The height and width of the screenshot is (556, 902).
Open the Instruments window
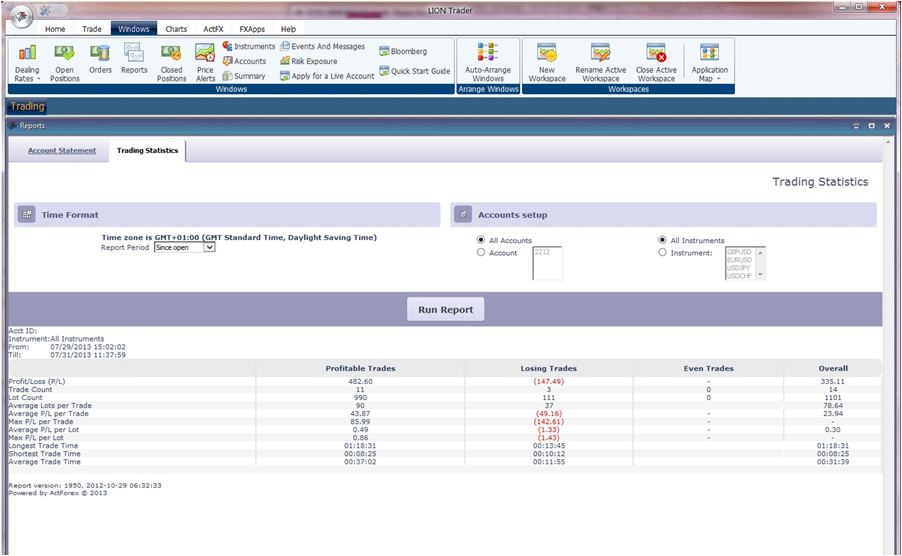[x=249, y=46]
